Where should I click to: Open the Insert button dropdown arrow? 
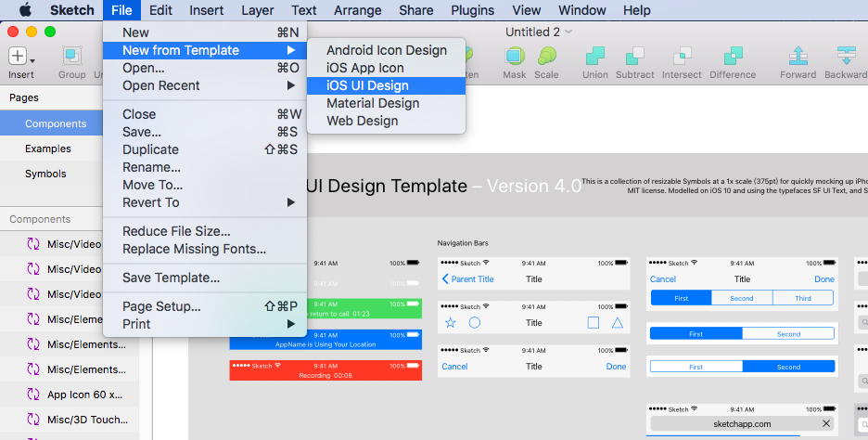(32, 61)
